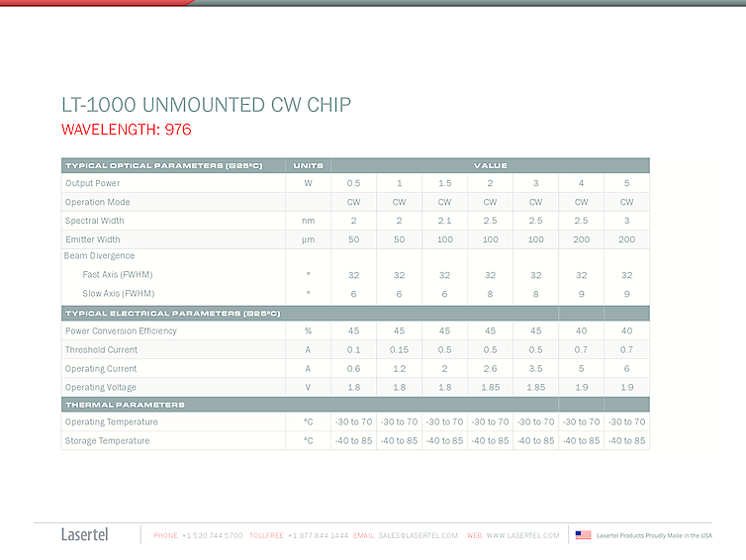Click the 'Proudly Made in the USA' text
The height and width of the screenshot is (560, 746).
654,535
